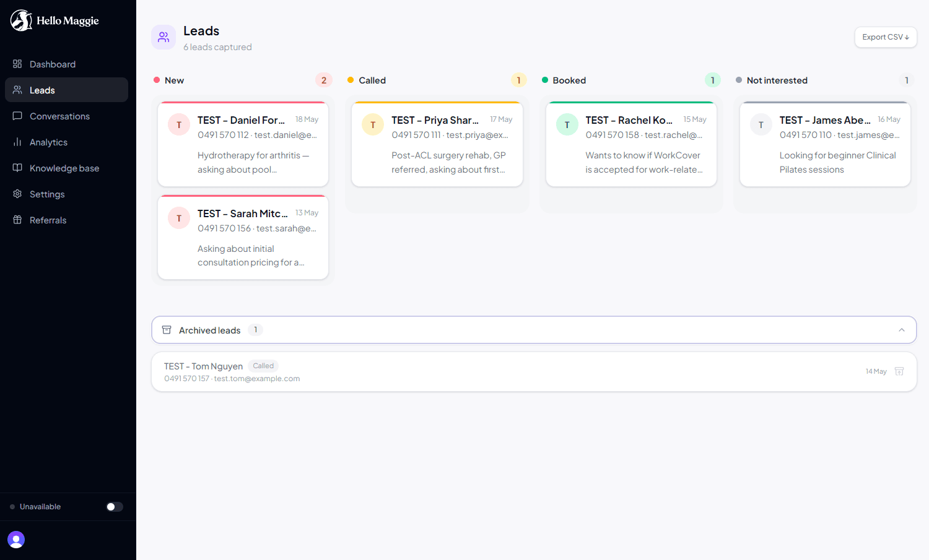Image resolution: width=929 pixels, height=560 pixels.
Task: Click the New column heading
Action: tap(174, 80)
